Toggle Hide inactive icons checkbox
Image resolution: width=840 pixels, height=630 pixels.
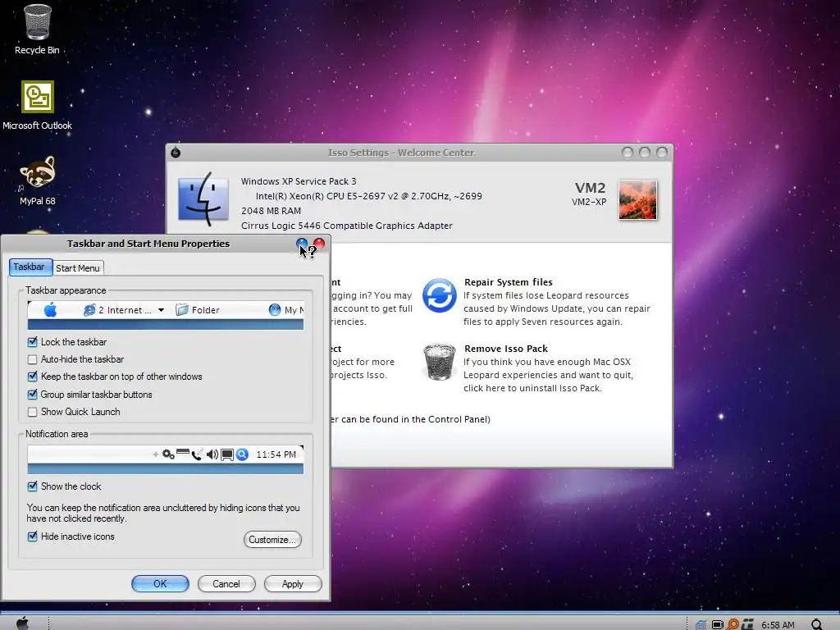[32, 536]
